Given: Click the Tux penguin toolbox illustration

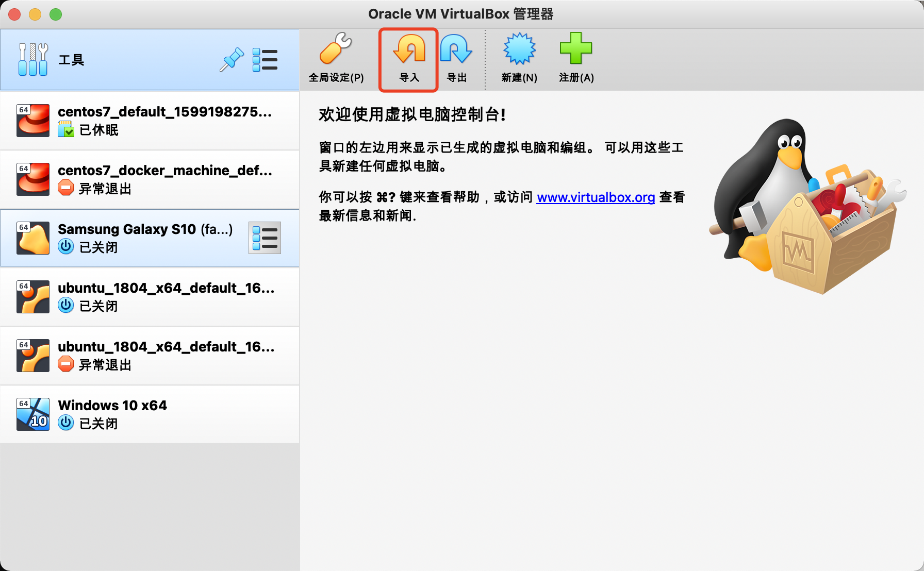Looking at the screenshot, I should click(807, 206).
